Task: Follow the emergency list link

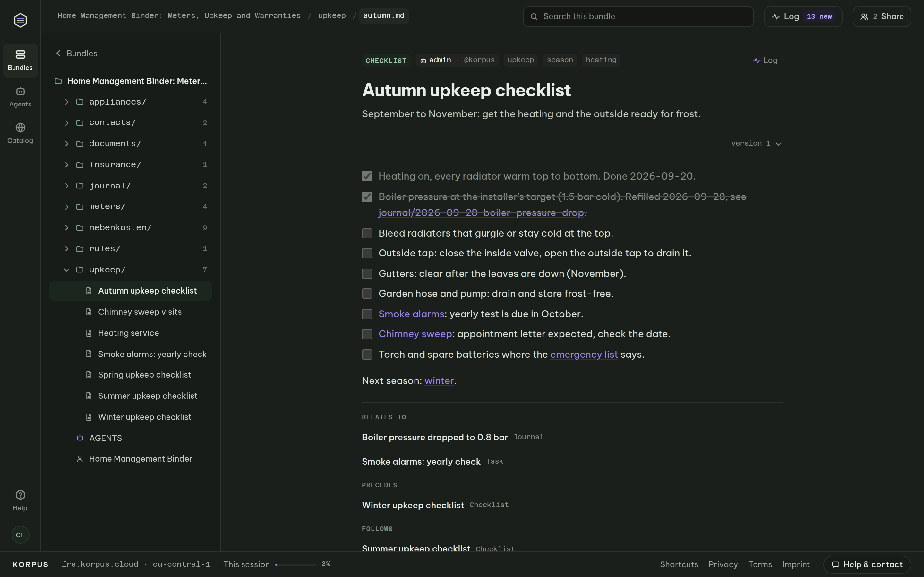Action: click(584, 355)
